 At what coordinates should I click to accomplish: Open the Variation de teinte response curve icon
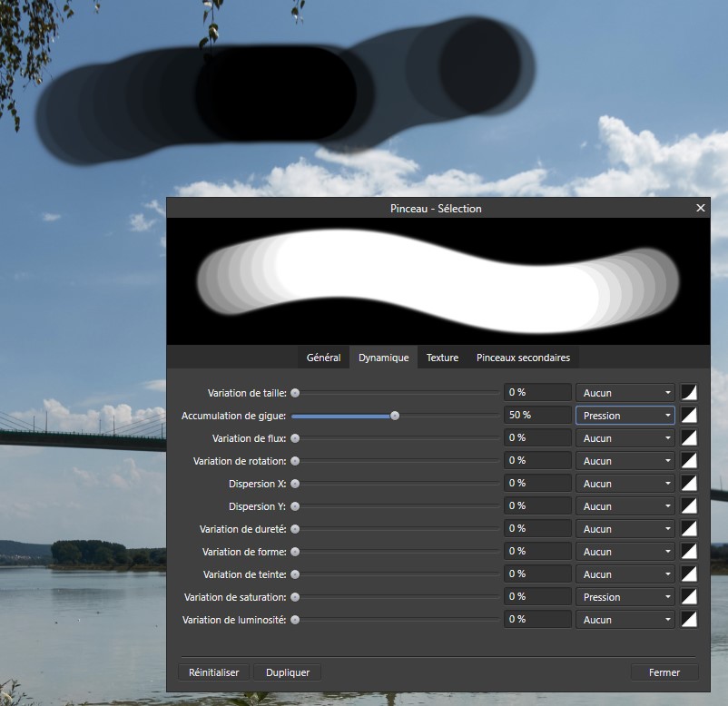point(689,574)
